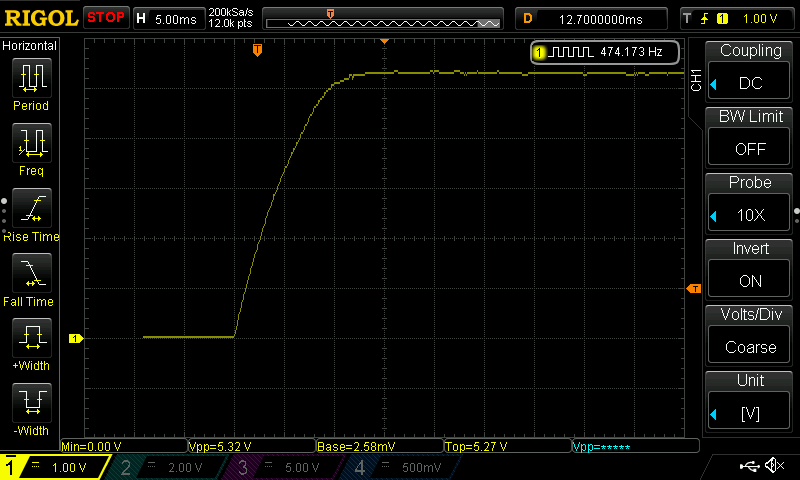Switch to channel 2 tab

click(169, 467)
